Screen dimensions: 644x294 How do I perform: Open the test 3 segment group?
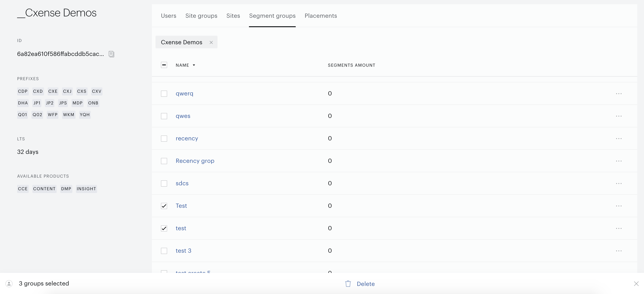[184, 251]
